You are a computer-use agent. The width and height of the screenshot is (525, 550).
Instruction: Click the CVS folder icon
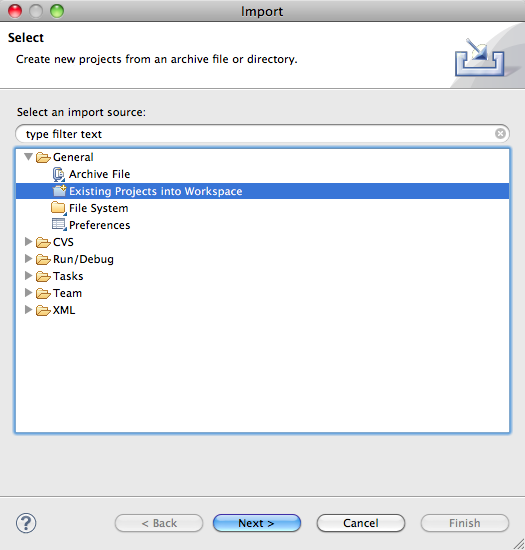click(43, 242)
